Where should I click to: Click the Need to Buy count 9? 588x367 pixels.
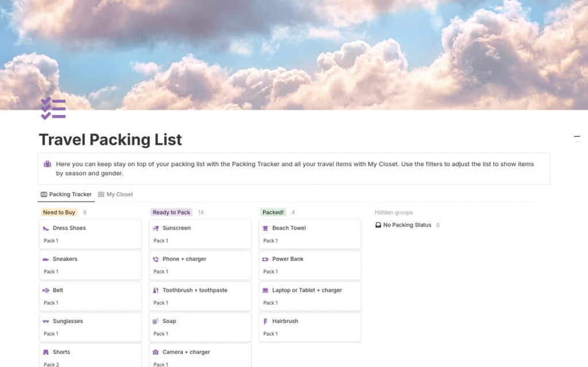point(85,213)
